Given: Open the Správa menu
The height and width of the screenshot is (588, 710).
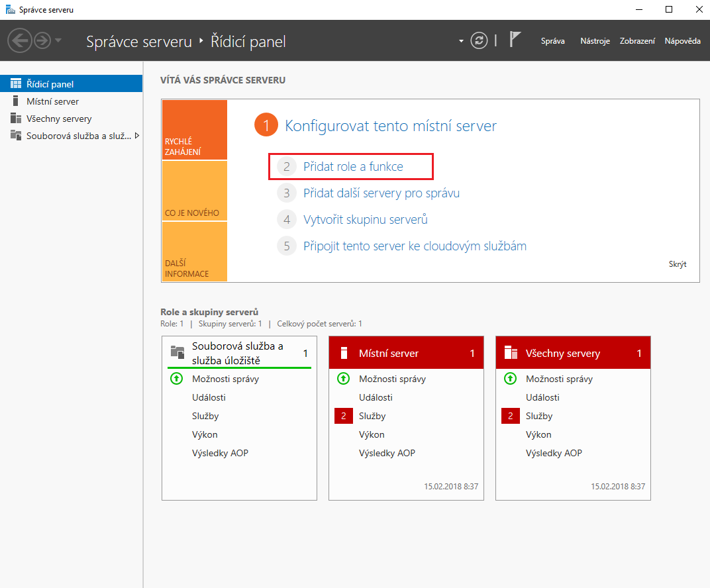Looking at the screenshot, I should 552,41.
